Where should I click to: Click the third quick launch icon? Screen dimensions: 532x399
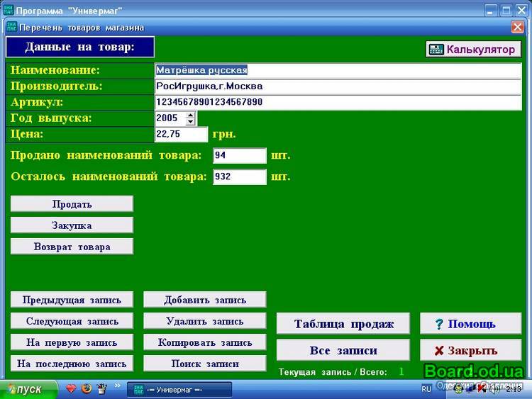click(101, 388)
